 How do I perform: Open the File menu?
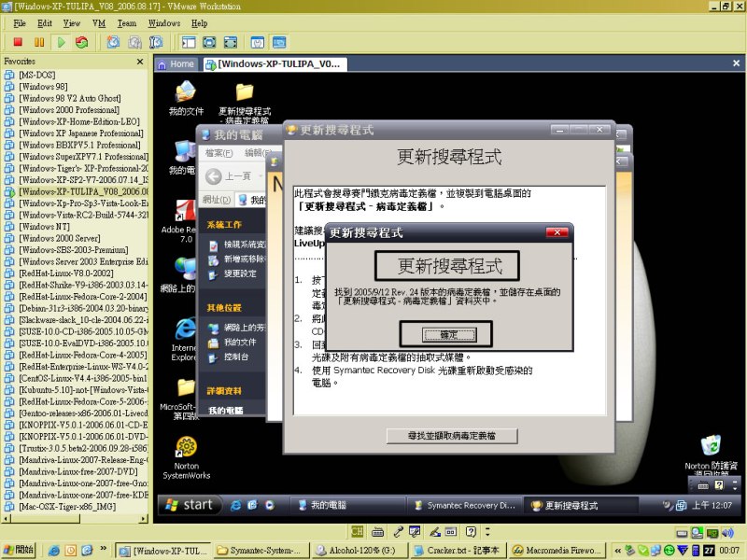[20, 22]
